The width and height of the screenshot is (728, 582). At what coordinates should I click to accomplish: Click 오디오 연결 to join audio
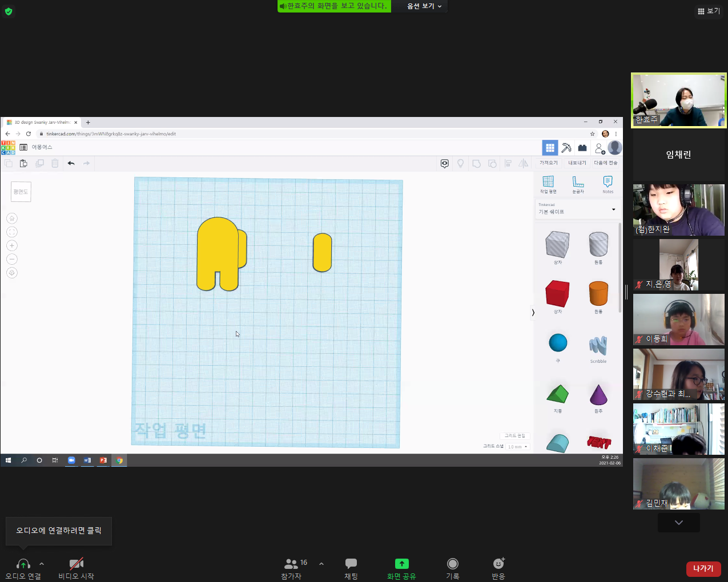click(x=23, y=569)
